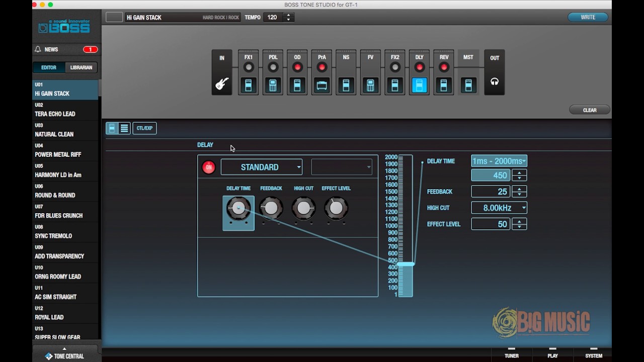The image size is (644, 362).
Task: Select the OD pedal icon
Action: [x=297, y=85]
